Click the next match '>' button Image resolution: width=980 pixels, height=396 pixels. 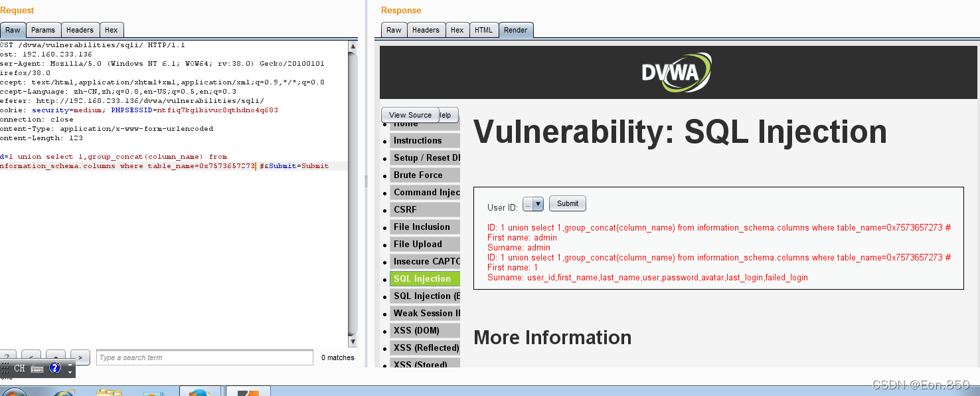point(80,357)
